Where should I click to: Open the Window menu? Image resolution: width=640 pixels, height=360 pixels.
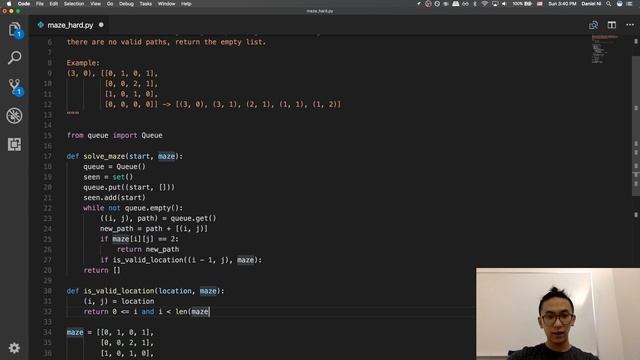coord(167,4)
